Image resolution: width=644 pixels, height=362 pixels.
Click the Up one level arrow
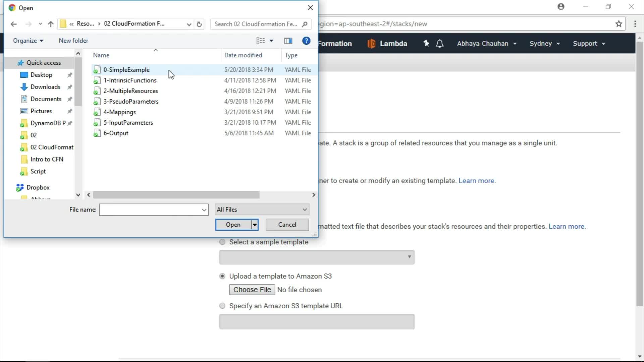[51, 24]
